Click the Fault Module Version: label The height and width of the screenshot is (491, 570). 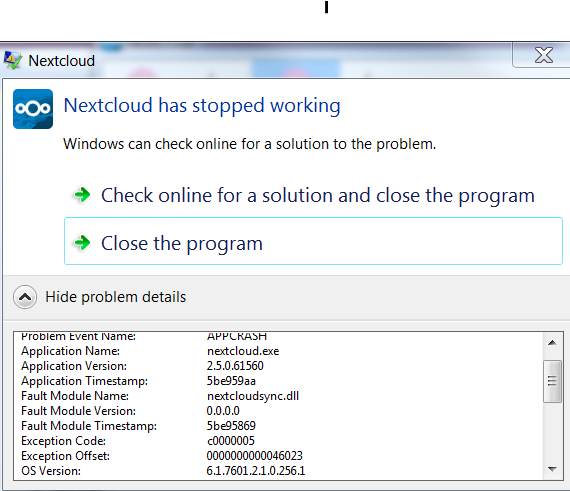79,411
